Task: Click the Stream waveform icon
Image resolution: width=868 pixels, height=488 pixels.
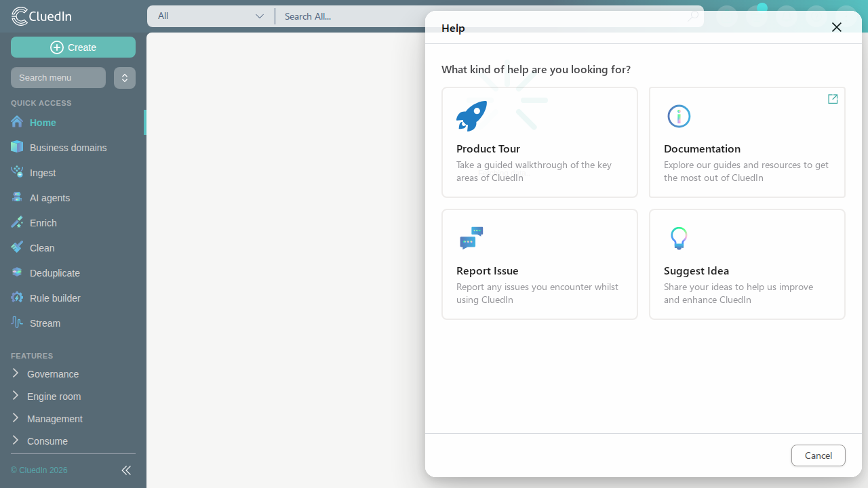Action: click(17, 323)
